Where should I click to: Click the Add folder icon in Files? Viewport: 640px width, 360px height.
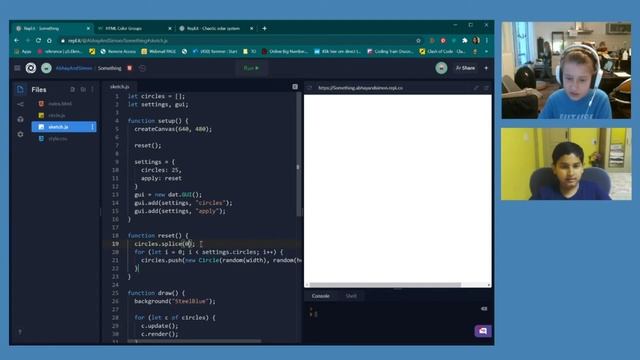click(x=83, y=89)
